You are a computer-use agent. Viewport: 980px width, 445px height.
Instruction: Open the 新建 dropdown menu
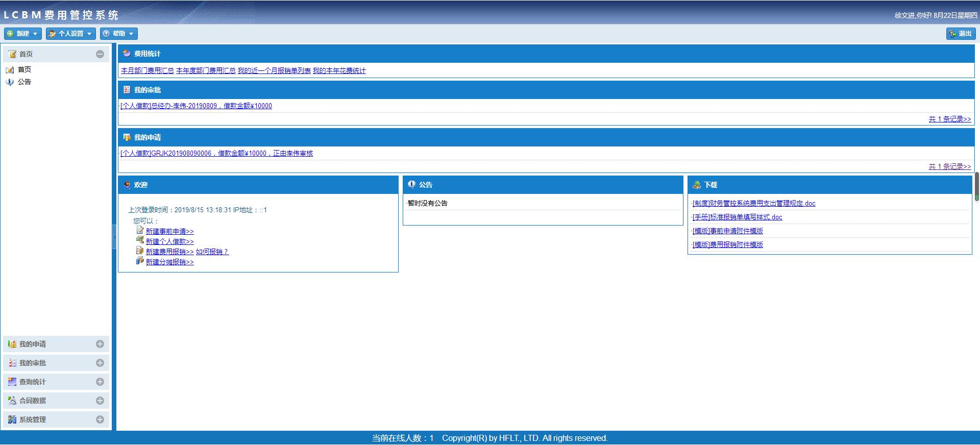pos(23,34)
